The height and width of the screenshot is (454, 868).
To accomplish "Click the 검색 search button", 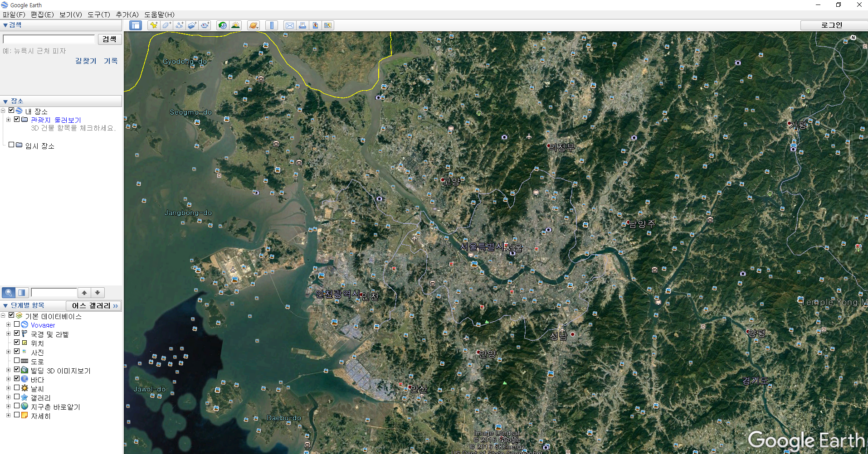I will pyautogui.click(x=109, y=39).
